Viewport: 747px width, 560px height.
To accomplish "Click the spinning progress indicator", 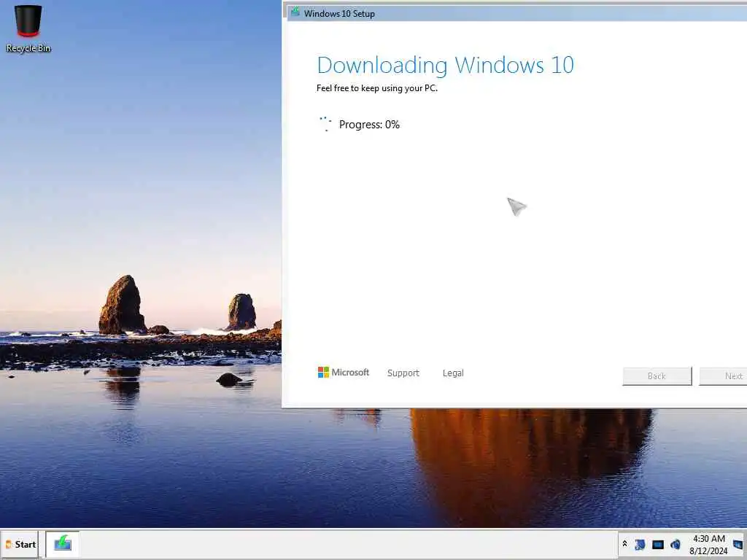I will (x=325, y=124).
